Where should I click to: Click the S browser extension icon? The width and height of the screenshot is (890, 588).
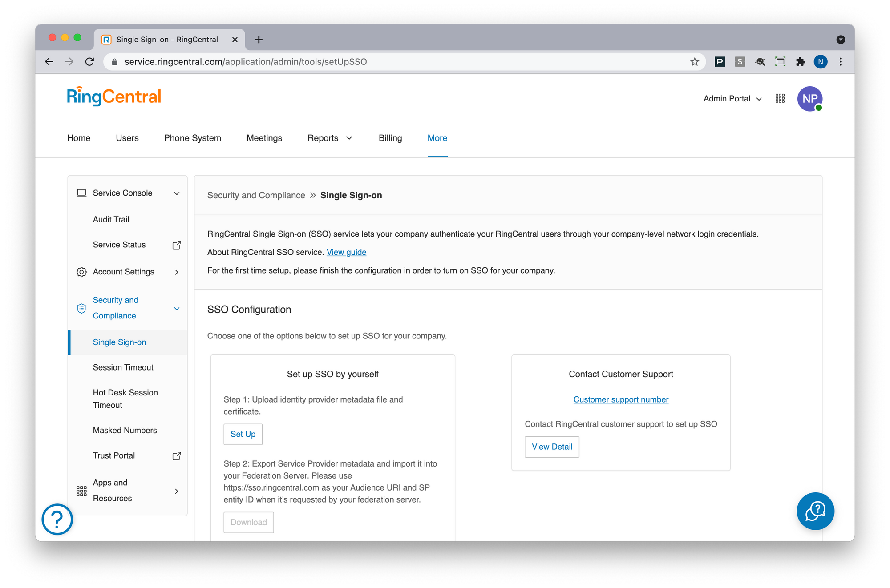pyautogui.click(x=740, y=62)
